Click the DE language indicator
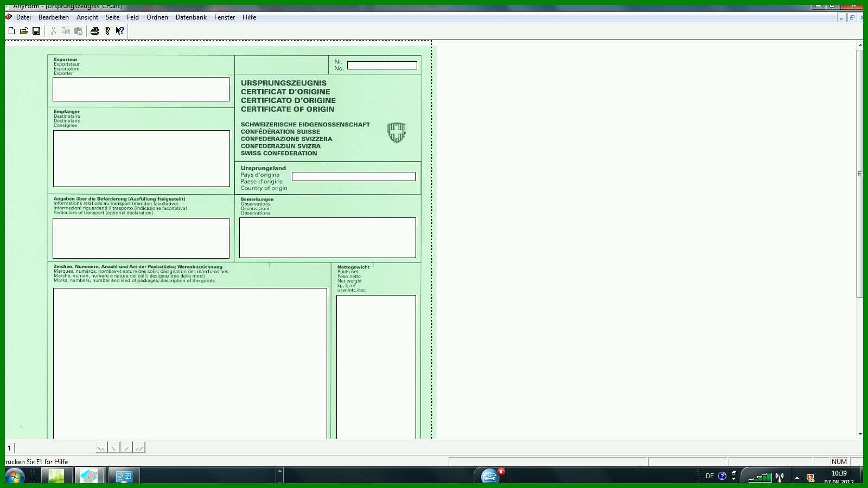 pos(710,476)
